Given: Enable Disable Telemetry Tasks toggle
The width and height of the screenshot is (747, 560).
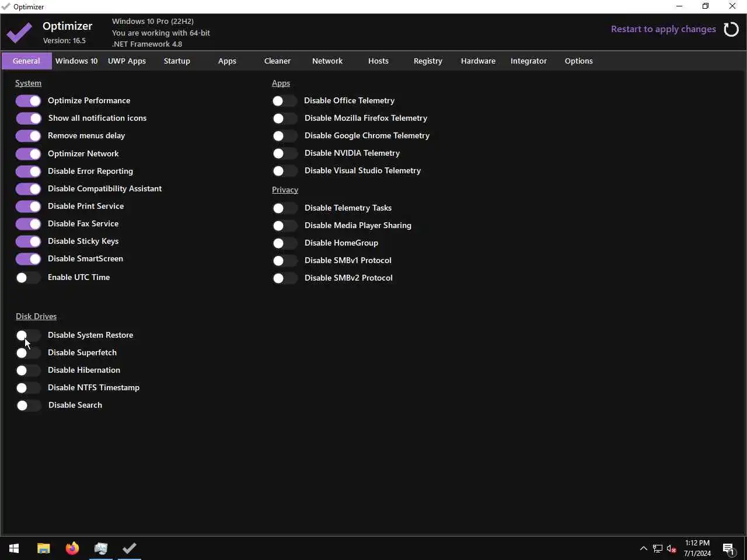Looking at the screenshot, I should (285, 208).
